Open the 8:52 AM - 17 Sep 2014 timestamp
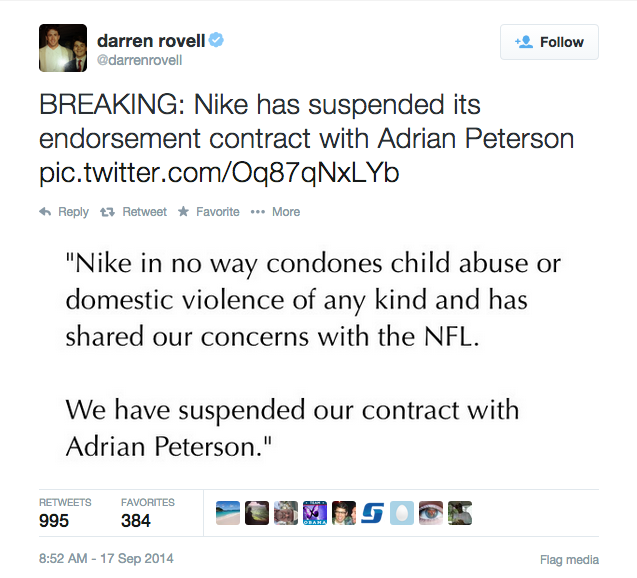637x578 pixels. (106, 558)
